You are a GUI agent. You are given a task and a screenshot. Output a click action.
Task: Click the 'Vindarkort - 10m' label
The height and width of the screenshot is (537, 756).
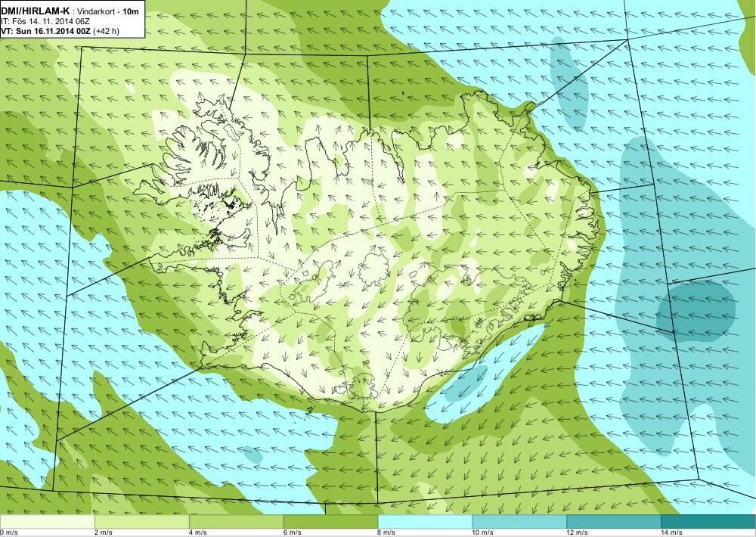click(x=109, y=11)
